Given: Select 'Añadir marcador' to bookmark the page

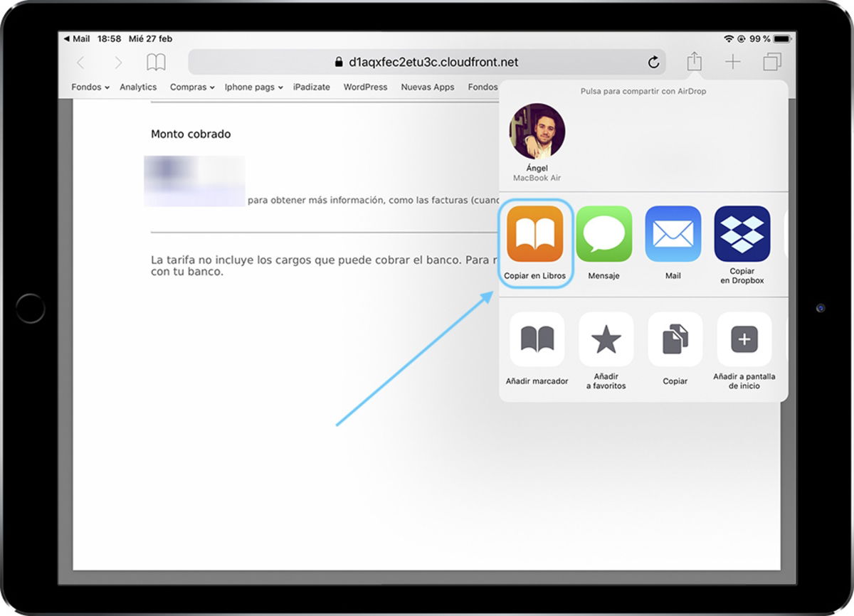Looking at the screenshot, I should click(535, 339).
